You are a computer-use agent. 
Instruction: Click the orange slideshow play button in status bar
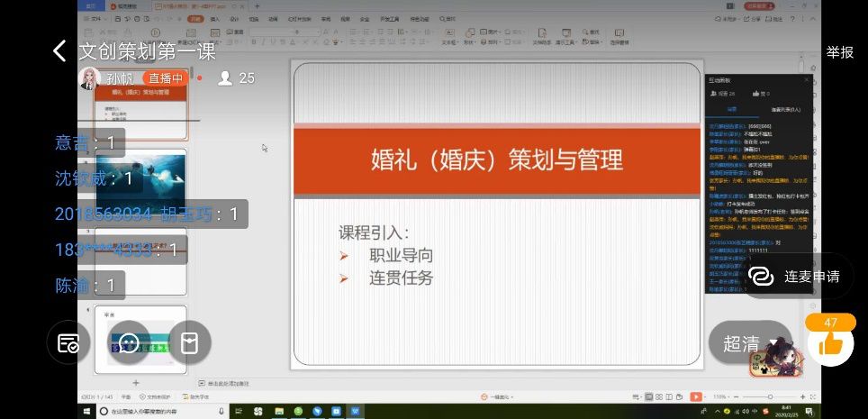(x=695, y=396)
